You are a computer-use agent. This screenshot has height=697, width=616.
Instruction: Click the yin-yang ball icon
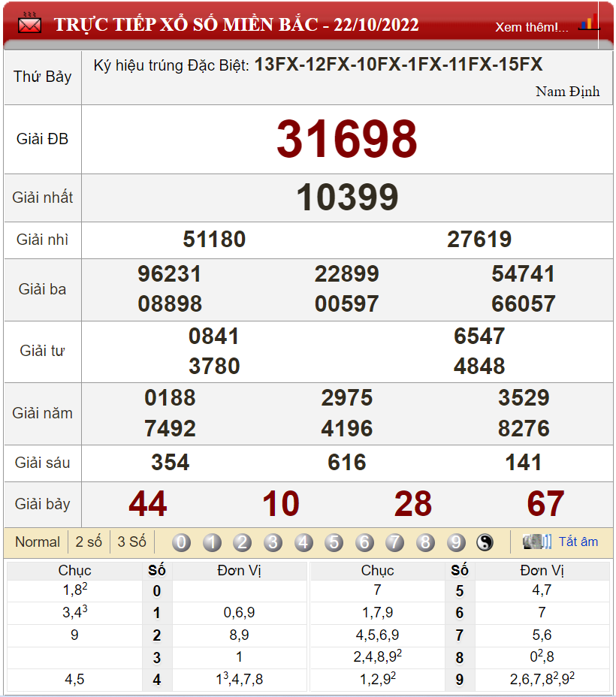(x=485, y=542)
